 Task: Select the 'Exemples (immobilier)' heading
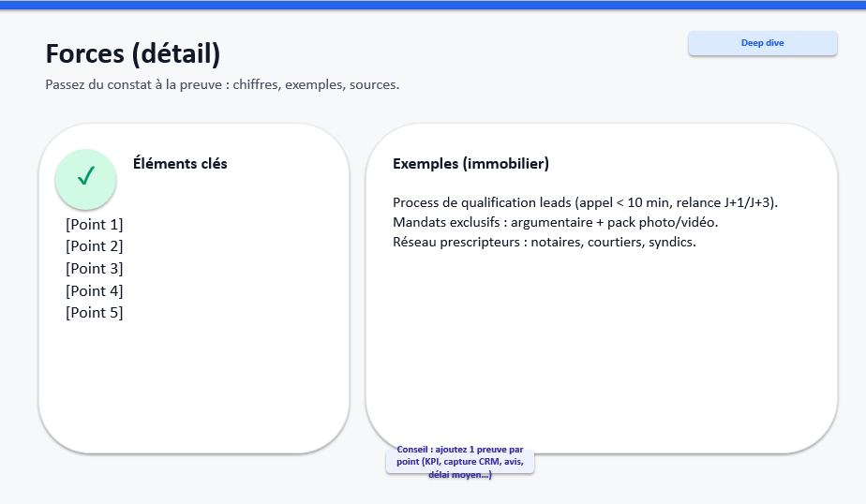click(x=470, y=164)
